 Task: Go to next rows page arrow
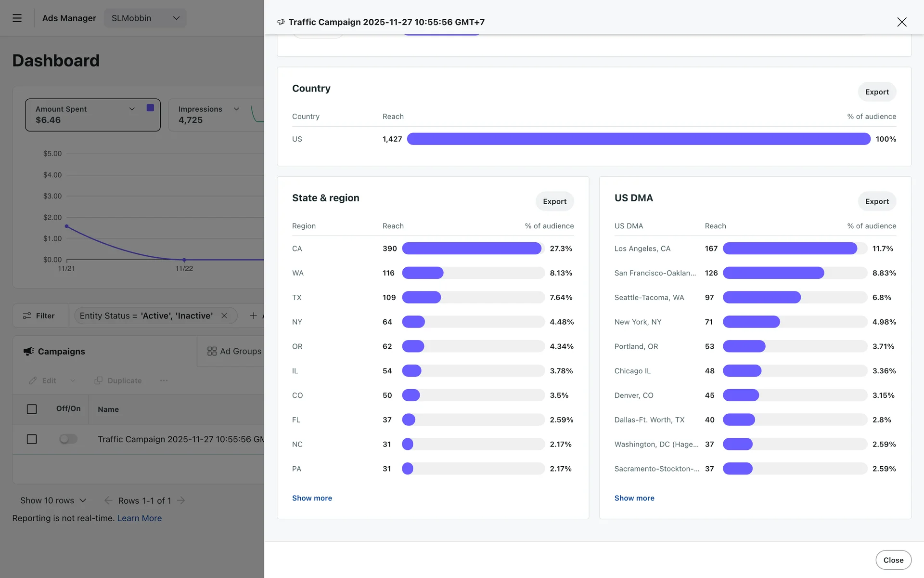coord(181,500)
